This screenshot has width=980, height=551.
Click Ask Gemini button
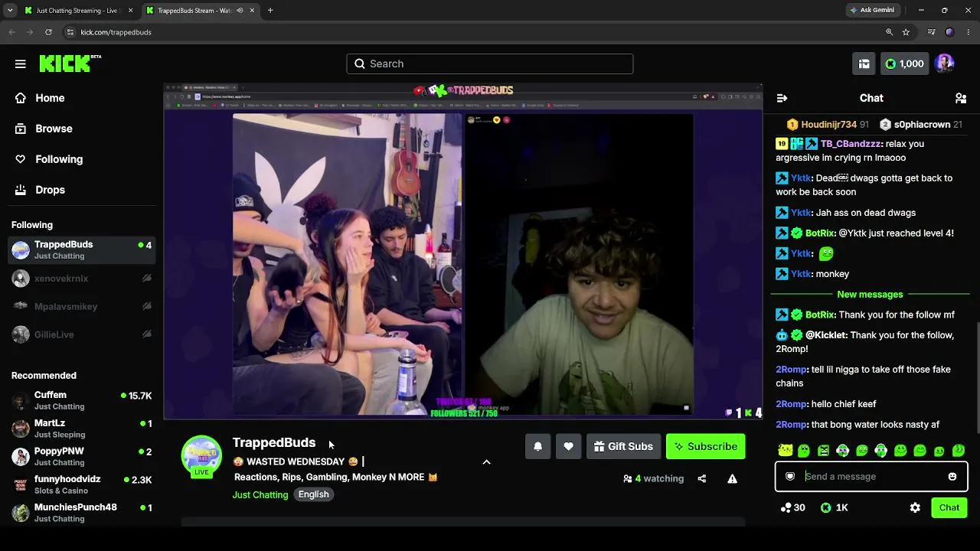coord(871,11)
